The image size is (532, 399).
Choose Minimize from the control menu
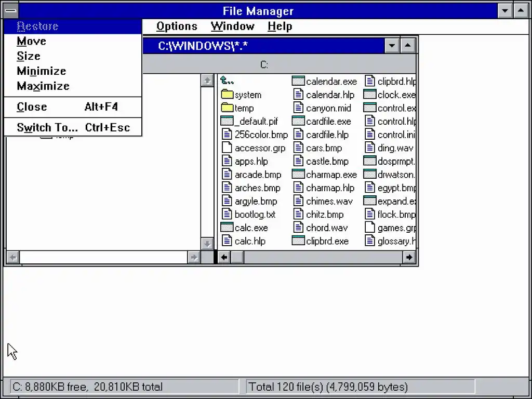[x=73, y=71]
